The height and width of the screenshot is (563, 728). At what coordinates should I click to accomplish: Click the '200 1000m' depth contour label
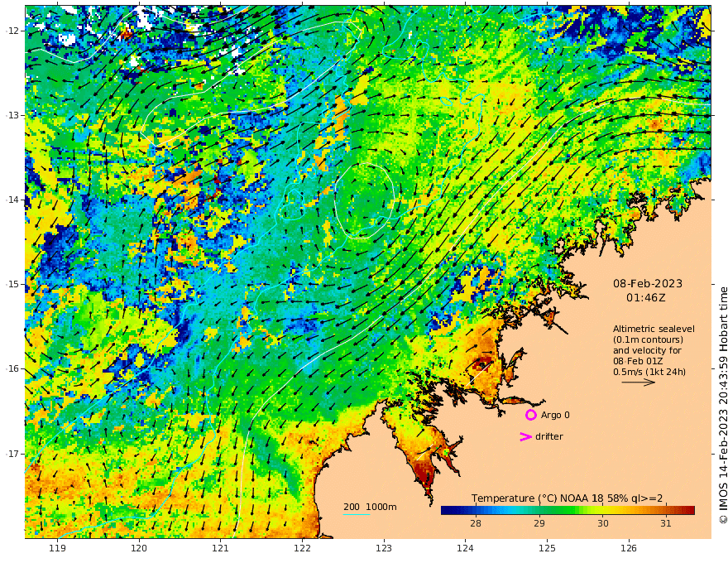click(x=370, y=507)
